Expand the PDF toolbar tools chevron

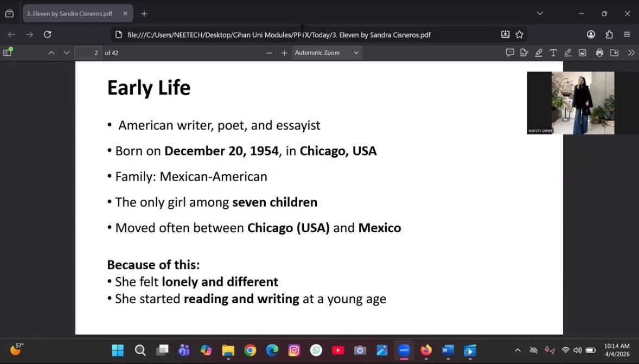(631, 53)
